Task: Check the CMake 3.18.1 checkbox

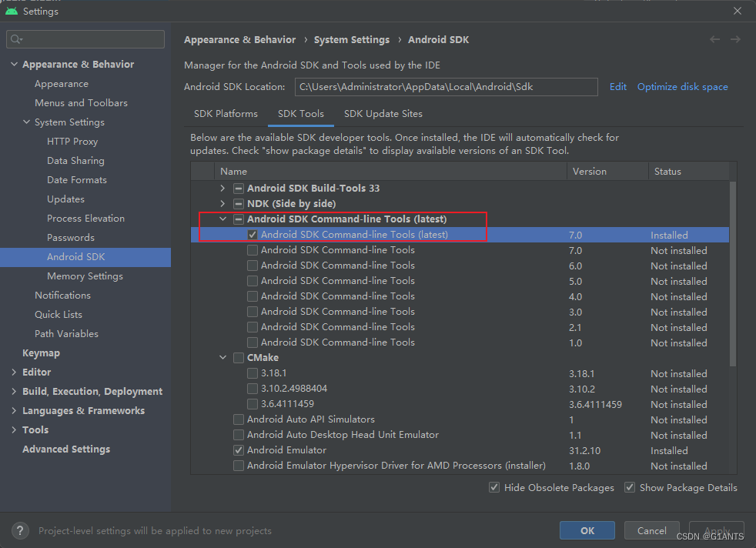Action: 253,373
